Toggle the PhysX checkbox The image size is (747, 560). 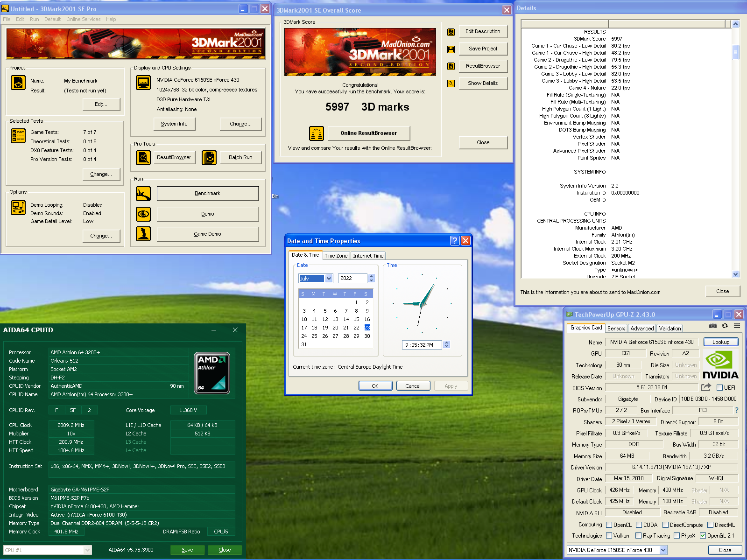tap(677, 536)
